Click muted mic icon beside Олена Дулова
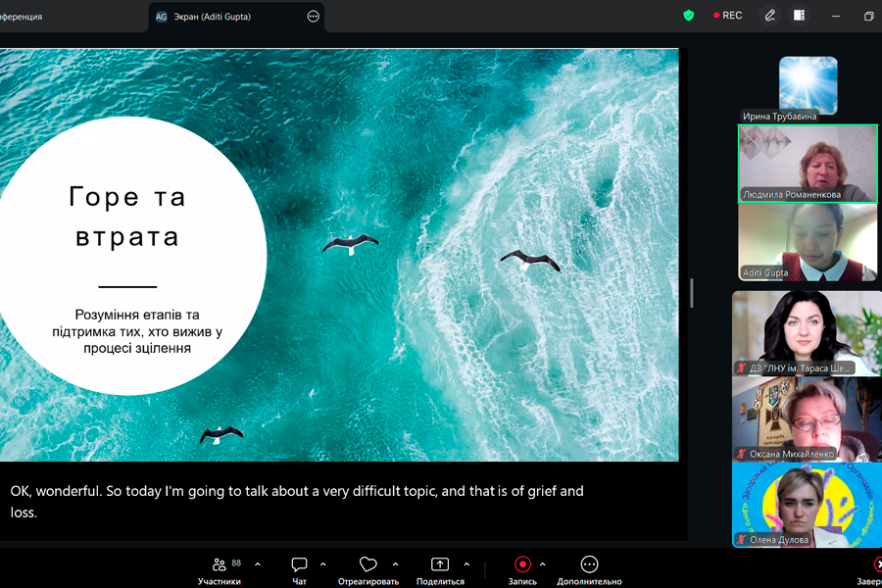Viewport: 882px width, 588px height. point(742,540)
